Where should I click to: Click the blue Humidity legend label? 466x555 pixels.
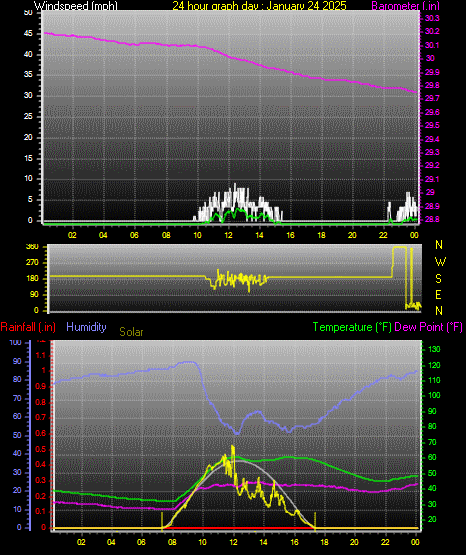(86, 327)
